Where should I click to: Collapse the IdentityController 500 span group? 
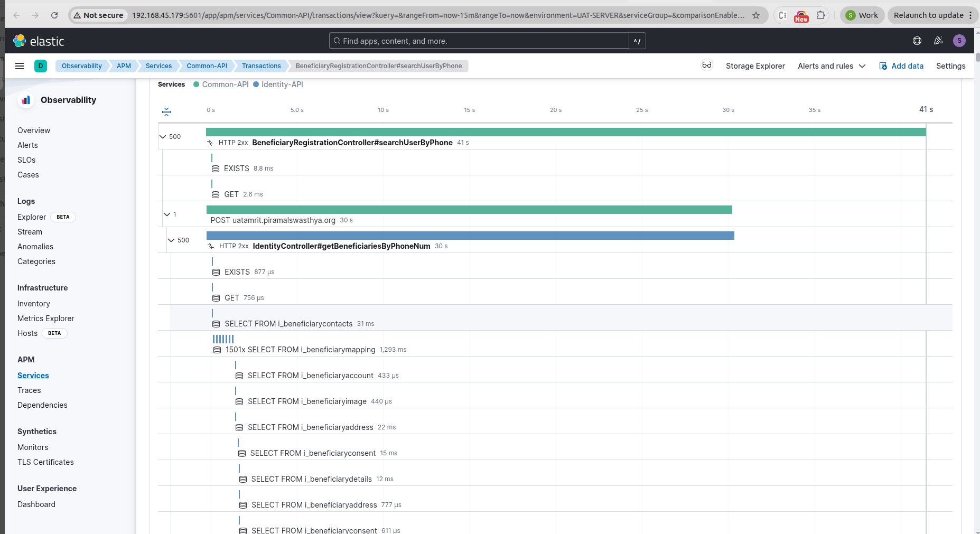(x=171, y=240)
